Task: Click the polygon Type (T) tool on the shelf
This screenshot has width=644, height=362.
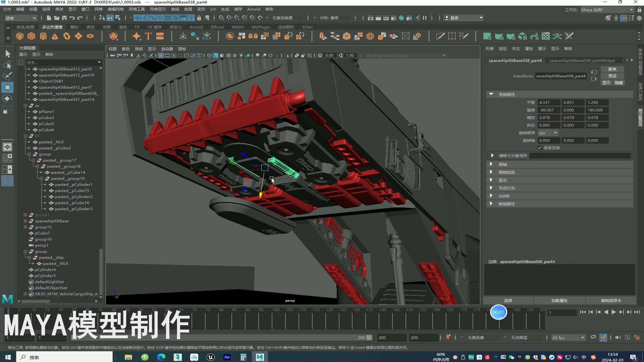Action: coord(148,36)
